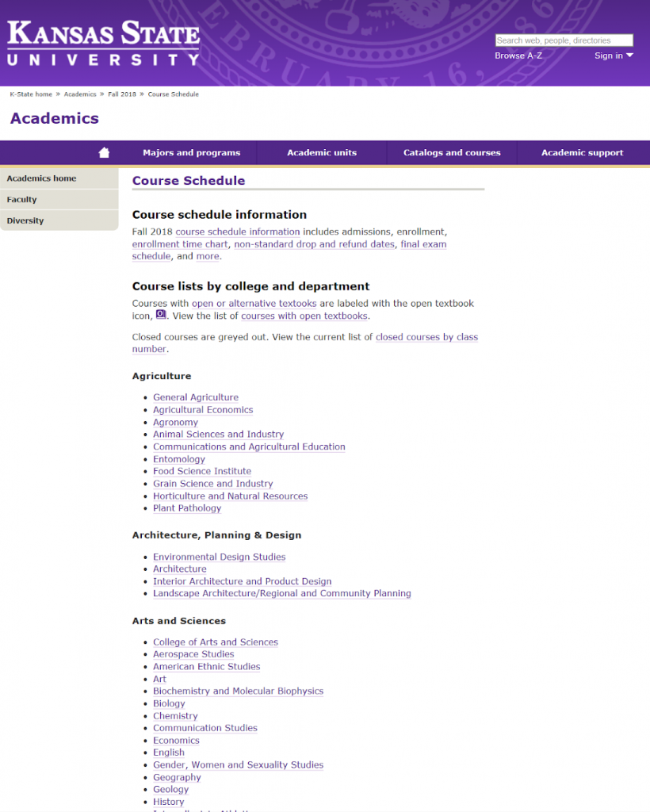Open General Agriculture course list
Image resolution: width=650 pixels, height=812 pixels.
click(x=196, y=397)
